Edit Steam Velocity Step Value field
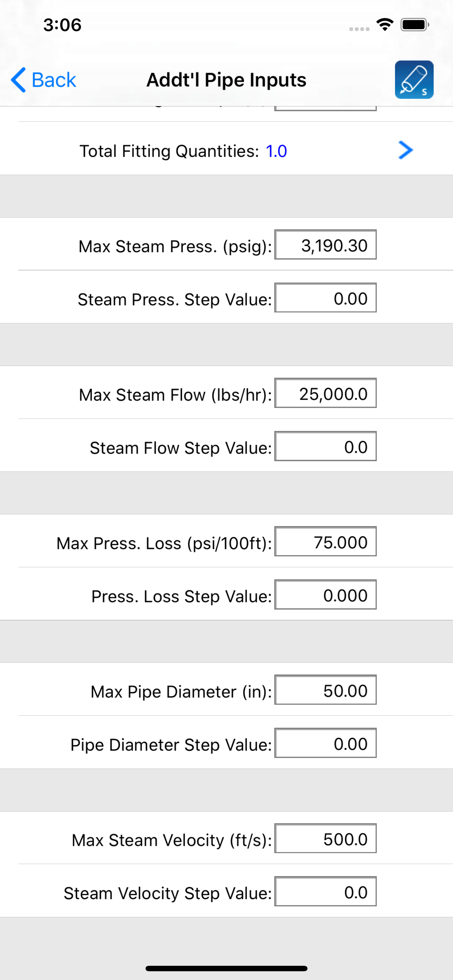The height and width of the screenshot is (980, 453). pos(325,891)
